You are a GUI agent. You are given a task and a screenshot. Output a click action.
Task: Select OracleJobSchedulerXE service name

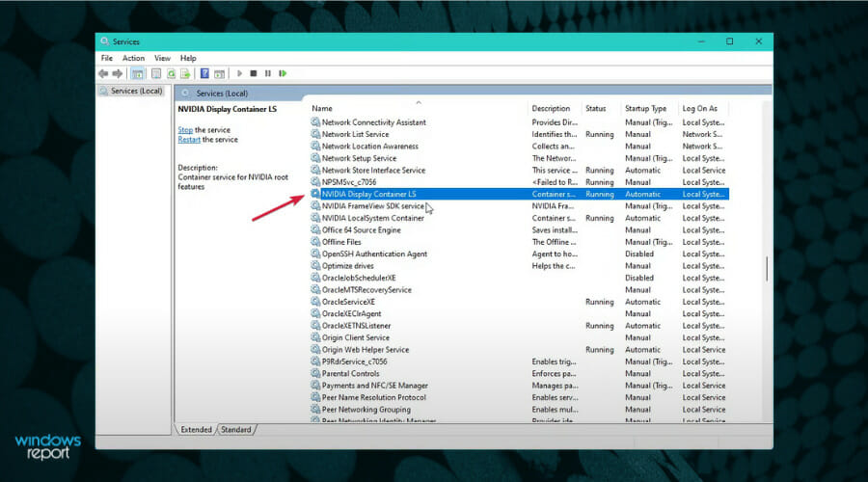pos(359,278)
